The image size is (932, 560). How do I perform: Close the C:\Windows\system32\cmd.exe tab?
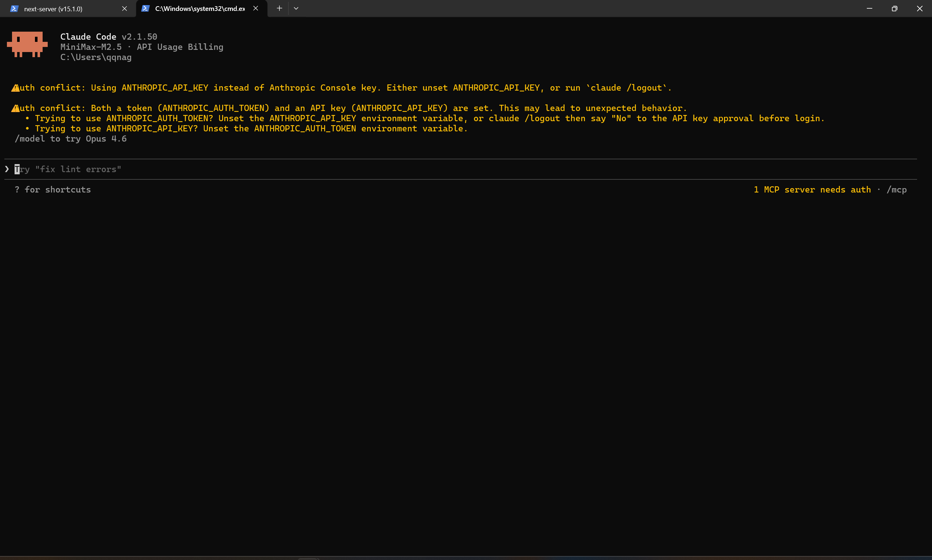[x=256, y=9]
